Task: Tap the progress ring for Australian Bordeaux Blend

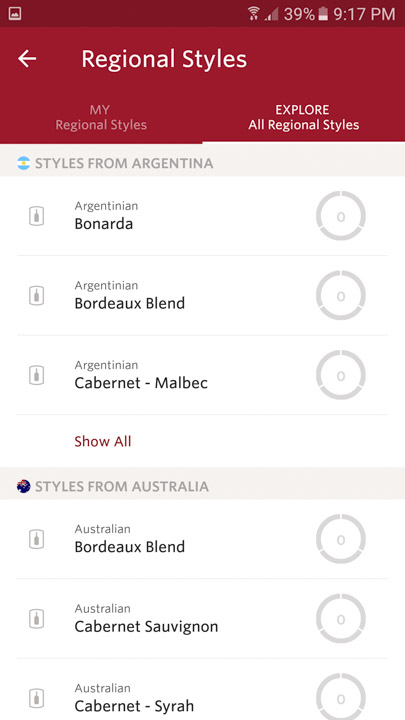Action: point(341,539)
